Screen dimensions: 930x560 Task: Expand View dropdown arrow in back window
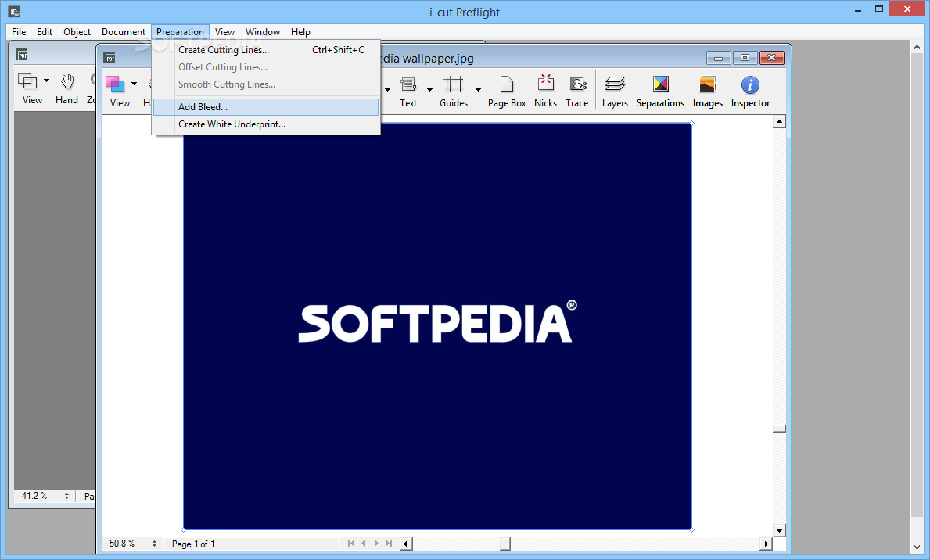tap(46, 80)
